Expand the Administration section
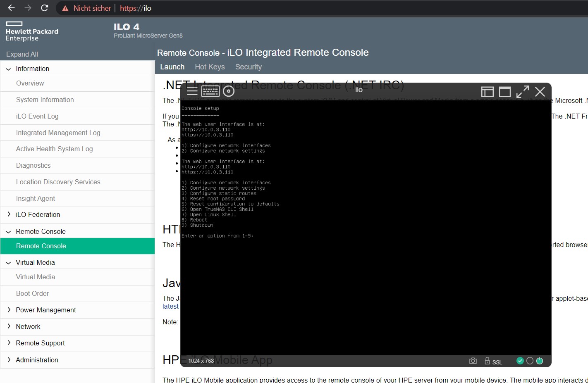Screen dimensions: 588x383 click(9, 360)
